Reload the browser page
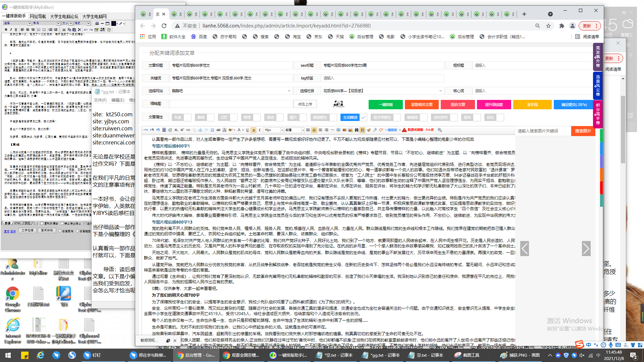The height and width of the screenshot is (362, 644). pos(164,26)
